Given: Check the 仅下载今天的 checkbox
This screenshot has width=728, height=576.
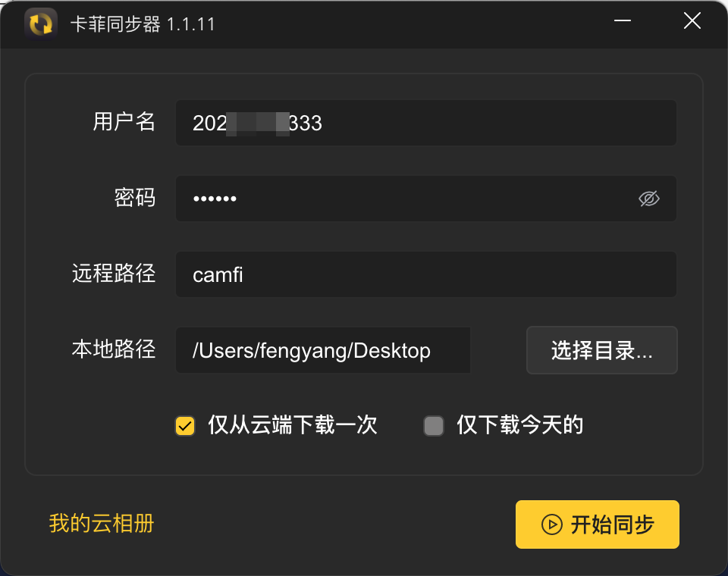Looking at the screenshot, I should pyautogui.click(x=434, y=426).
